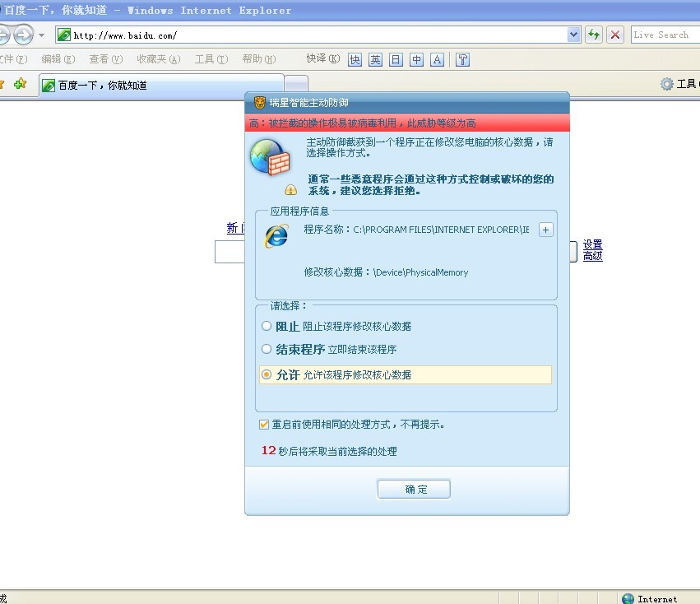Click the Baidu favicon in address bar
The image size is (700, 604).
64,35
